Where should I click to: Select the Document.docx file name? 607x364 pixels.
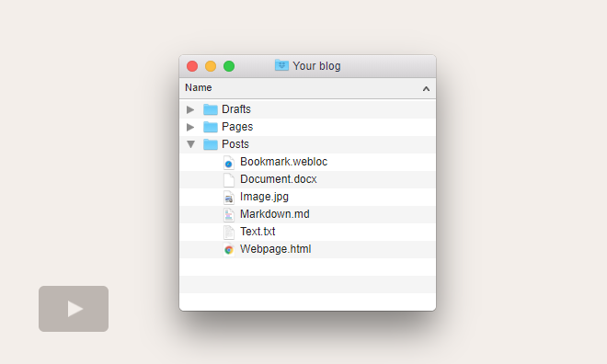coord(279,179)
